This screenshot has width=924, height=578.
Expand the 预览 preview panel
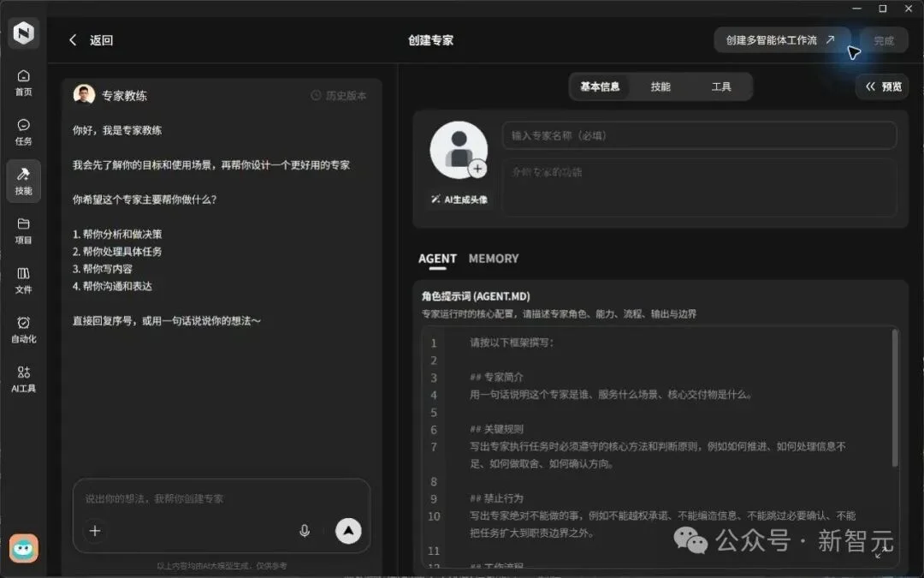pos(882,86)
